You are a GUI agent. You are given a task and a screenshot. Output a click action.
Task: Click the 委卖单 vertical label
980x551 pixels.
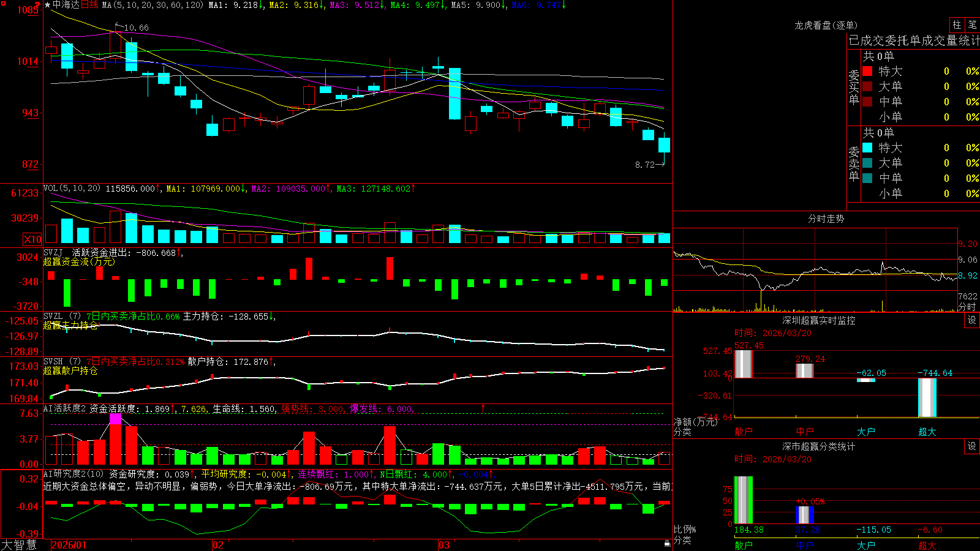[x=854, y=164]
